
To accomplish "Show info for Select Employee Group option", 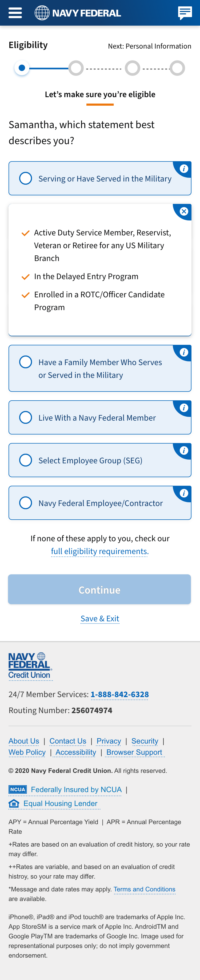I will [x=184, y=451].
